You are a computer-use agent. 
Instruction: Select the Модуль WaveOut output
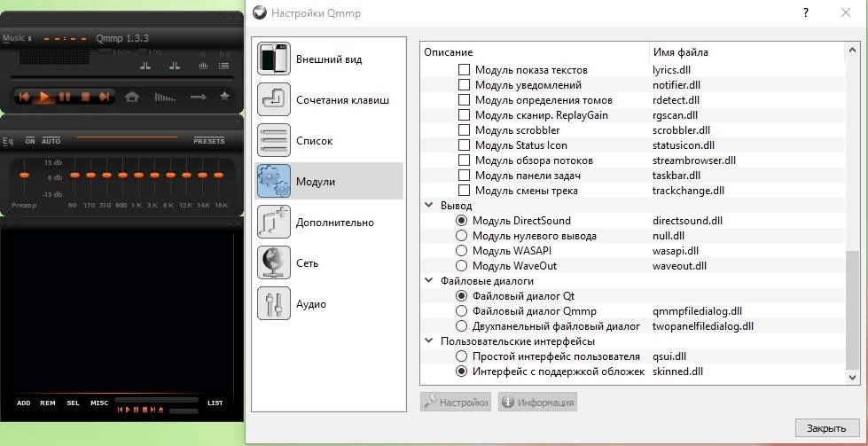(x=461, y=266)
